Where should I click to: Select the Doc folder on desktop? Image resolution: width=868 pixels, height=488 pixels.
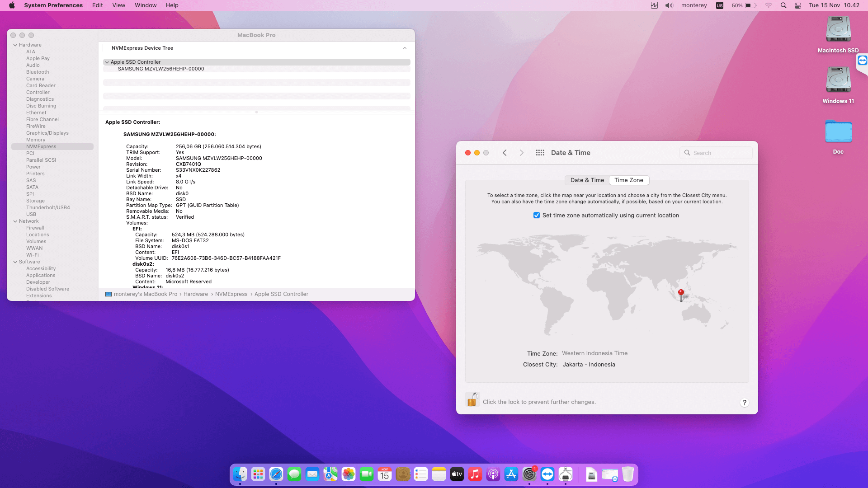838,137
